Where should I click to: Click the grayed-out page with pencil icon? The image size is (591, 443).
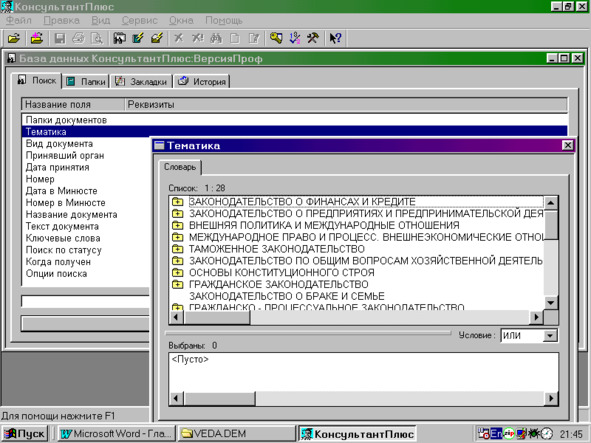(x=254, y=38)
